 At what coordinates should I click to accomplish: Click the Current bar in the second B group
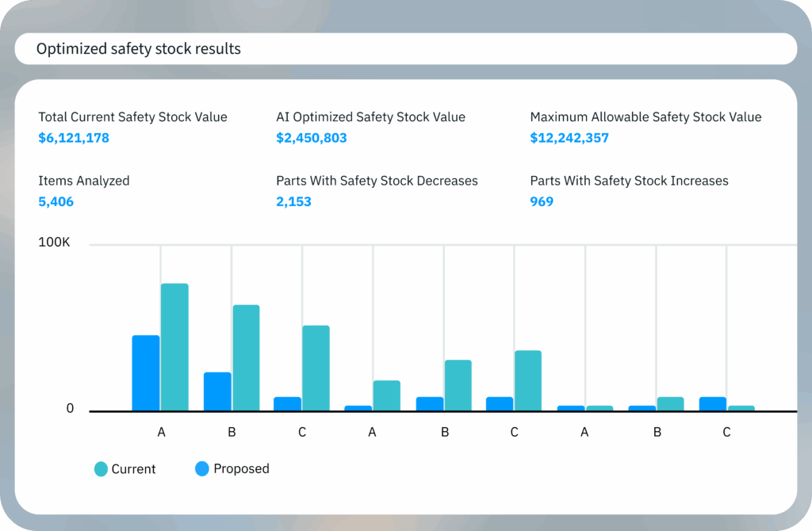pyautogui.click(x=459, y=384)
